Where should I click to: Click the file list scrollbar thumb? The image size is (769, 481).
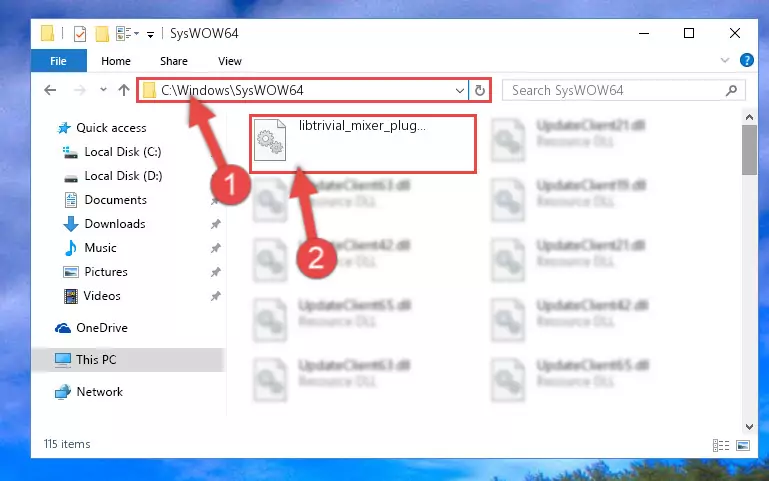(x=749, y=150)
